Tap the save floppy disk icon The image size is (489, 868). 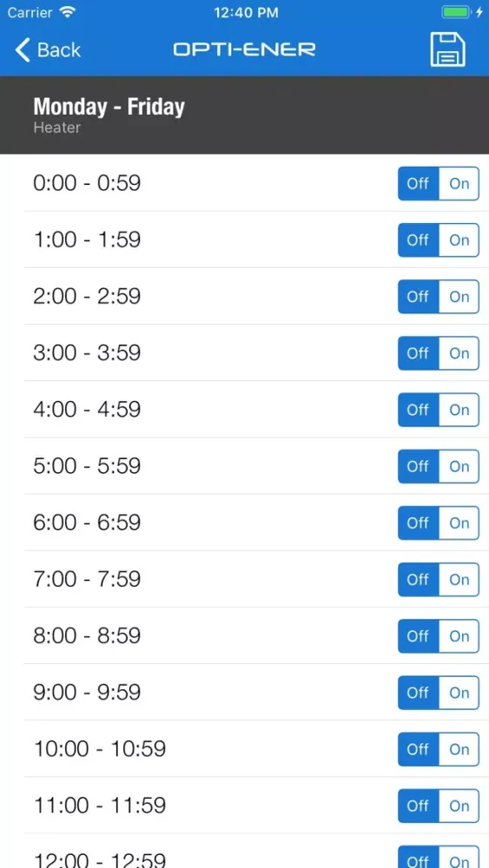coord(447,49)
